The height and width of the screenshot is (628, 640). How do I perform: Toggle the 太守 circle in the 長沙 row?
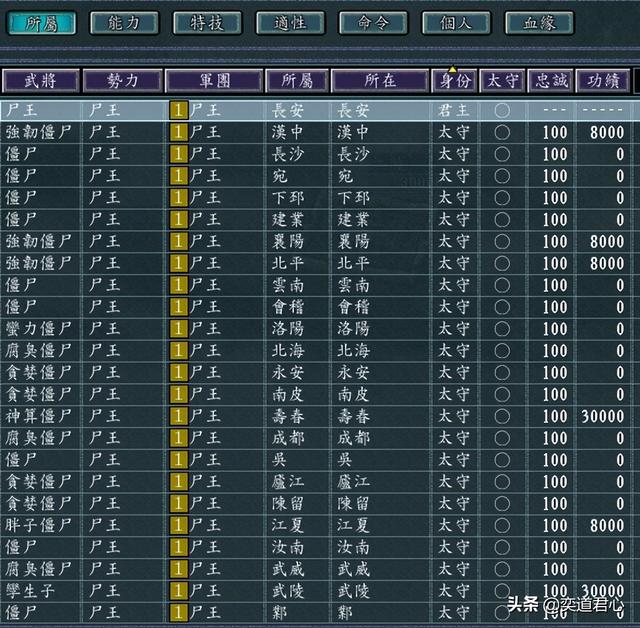click(502, 154)
